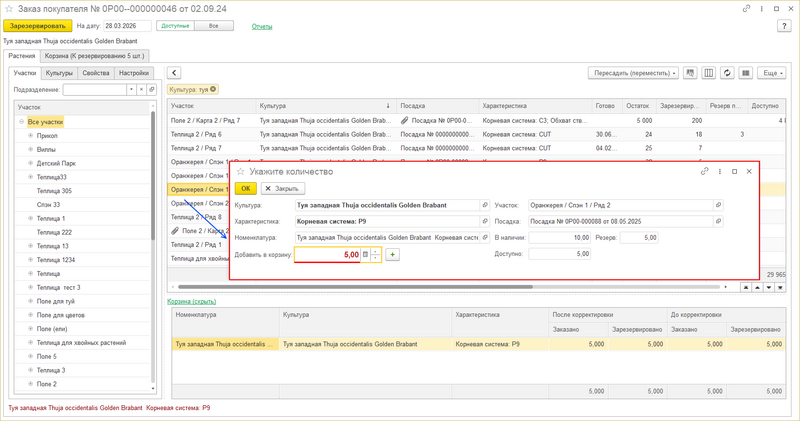
Task: Click the 'Отчеты' link
Action: (x=262, y=26)
